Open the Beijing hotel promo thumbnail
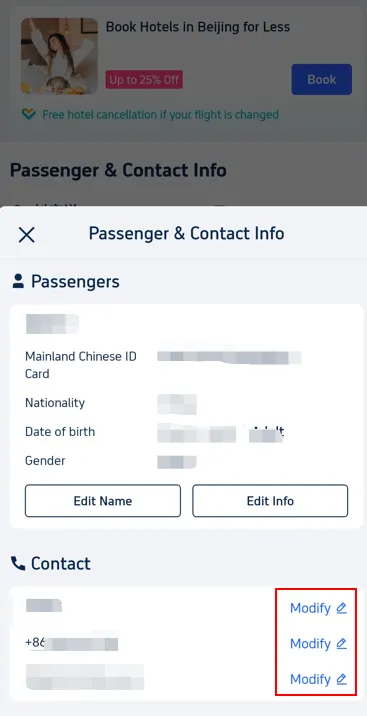This screenshot has height=716, width=367. (x=59, y=56)
